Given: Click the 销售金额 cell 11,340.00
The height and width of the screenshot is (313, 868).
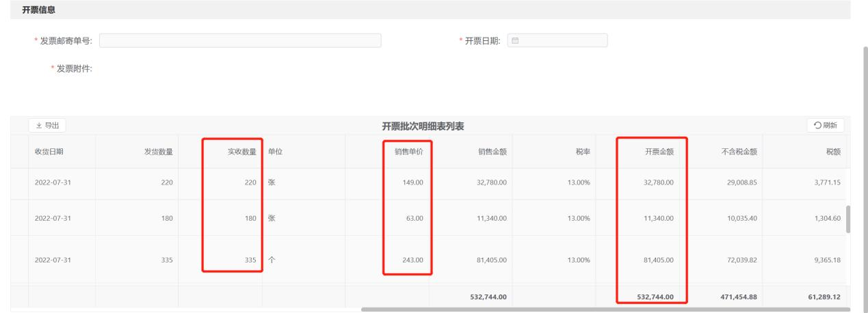Looking at the screenshot, I should [492, 219].
